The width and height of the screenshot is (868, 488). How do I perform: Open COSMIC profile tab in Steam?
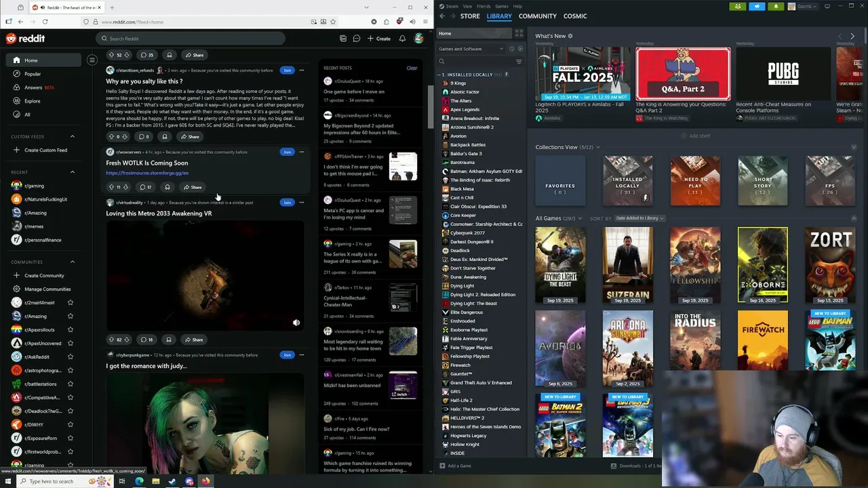(575, 16)
